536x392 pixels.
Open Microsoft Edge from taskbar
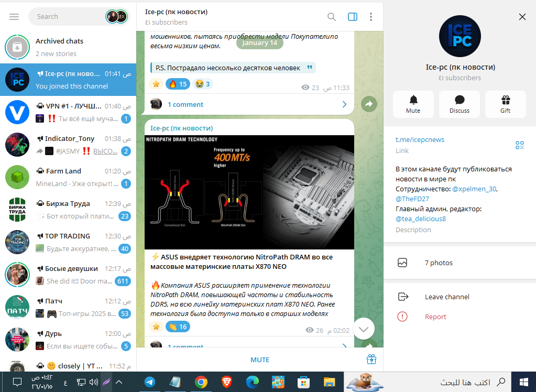pos(252,382)
